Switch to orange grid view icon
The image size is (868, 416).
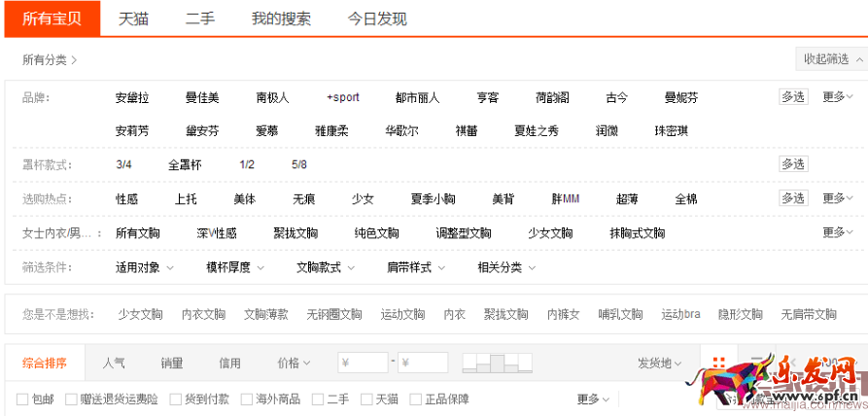[x=718, y=364]
